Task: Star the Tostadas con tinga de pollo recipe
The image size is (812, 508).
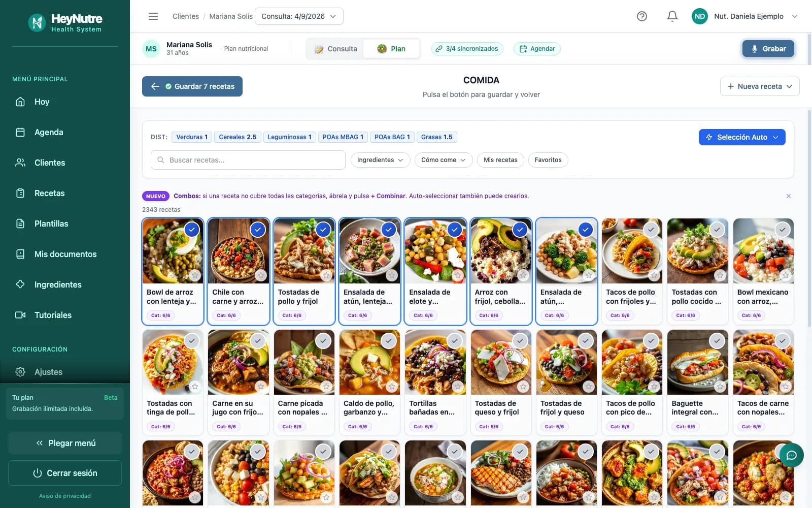Action: coord(195,387)
